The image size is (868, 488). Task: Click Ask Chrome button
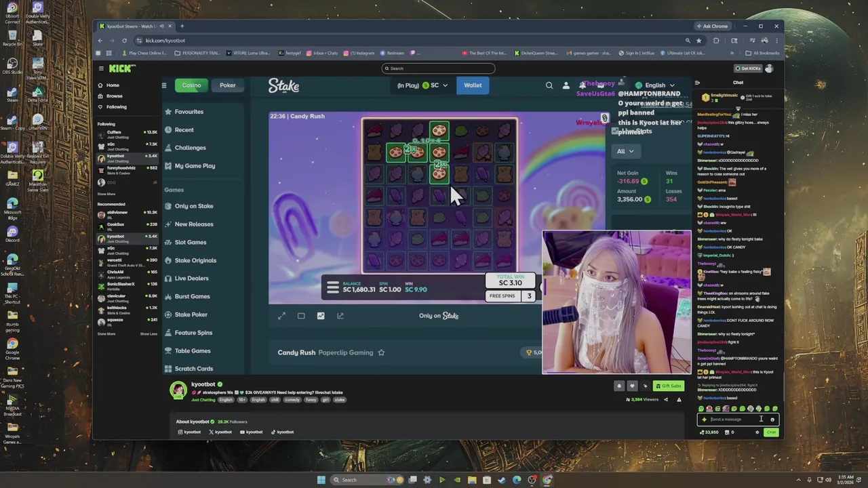tap(712, 26)
